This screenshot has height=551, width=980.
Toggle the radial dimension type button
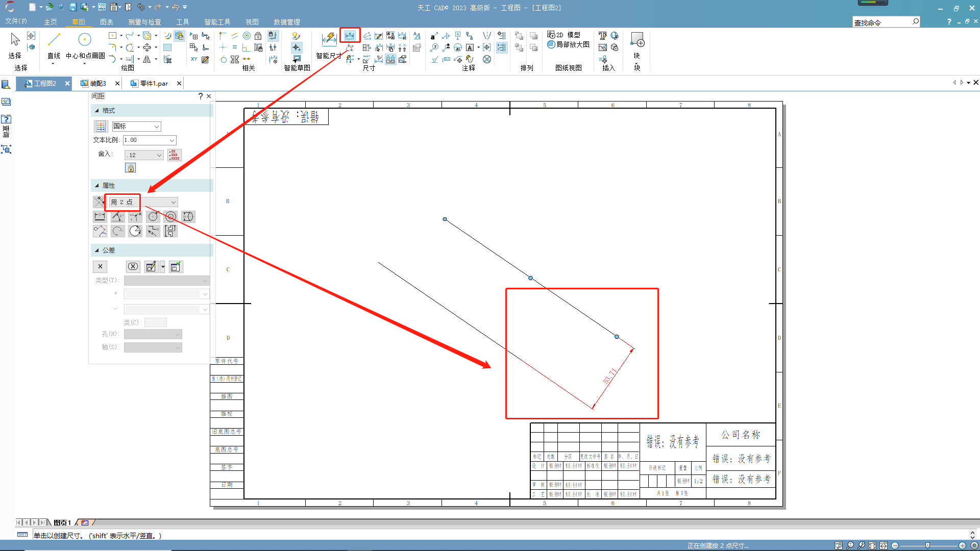click(135, 216)
